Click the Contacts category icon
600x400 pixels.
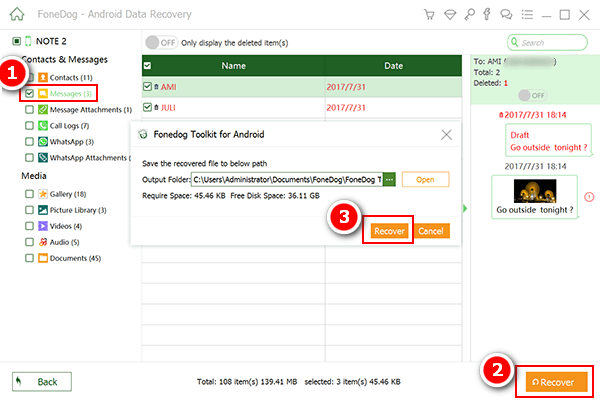[43, 78]
